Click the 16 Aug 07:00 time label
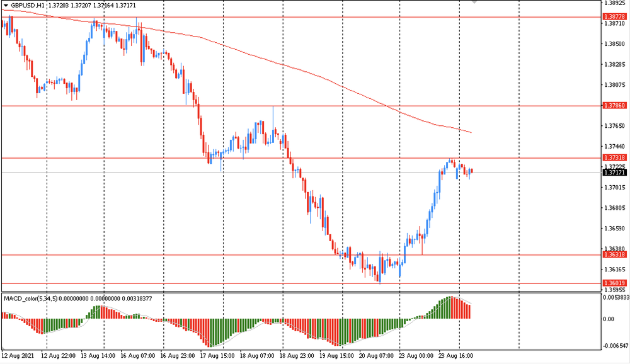Image resolution: width=630 pixels, height=364 pixels. 138,356
